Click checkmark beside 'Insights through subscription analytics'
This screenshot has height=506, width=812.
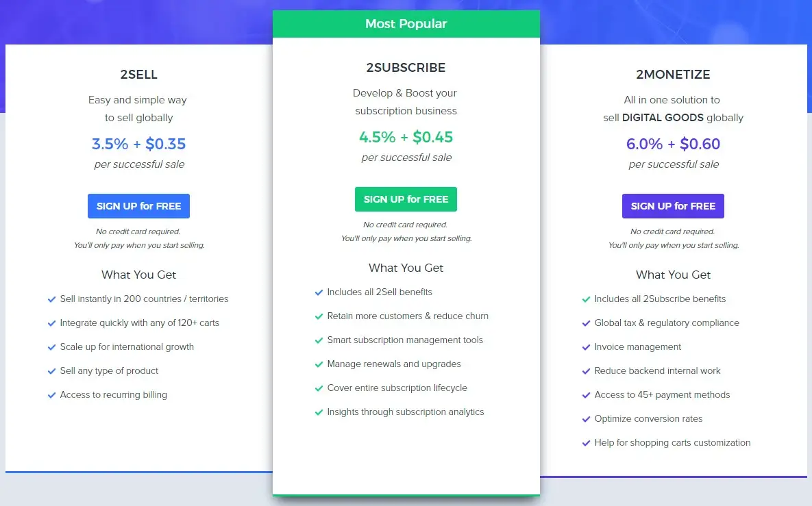pos(319,412)
